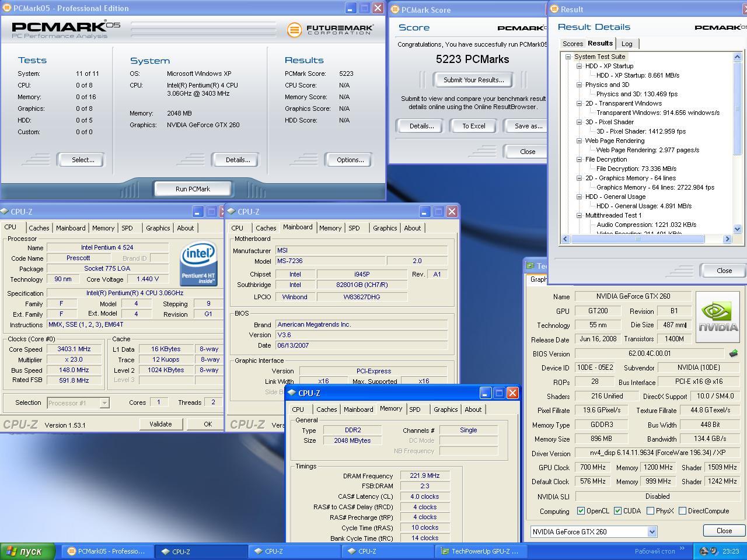Collapse the HDD - General Usage node
Image resolution: width=747 pixels, height=560 pixels.
click(x=579, y=197)
